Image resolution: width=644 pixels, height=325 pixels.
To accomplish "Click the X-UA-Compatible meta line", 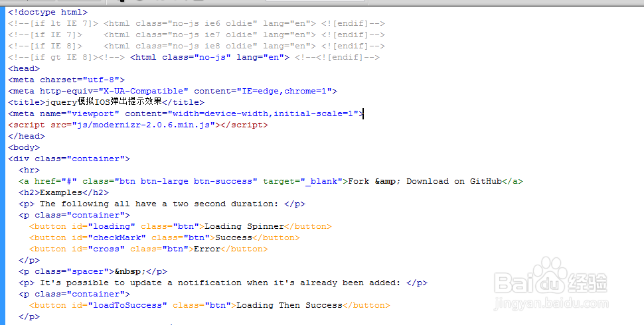I will coord(173,91).
